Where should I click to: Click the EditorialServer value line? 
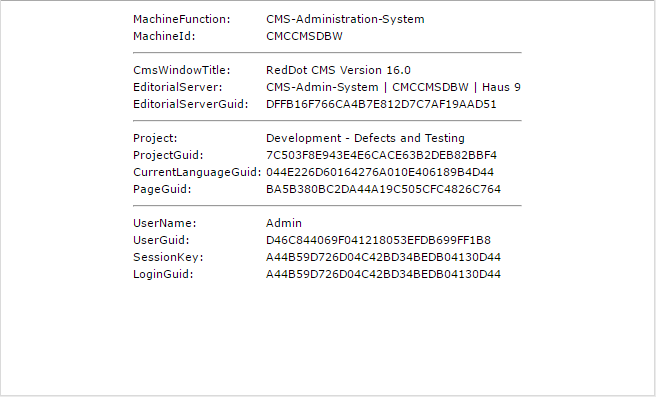coord(393,87)
